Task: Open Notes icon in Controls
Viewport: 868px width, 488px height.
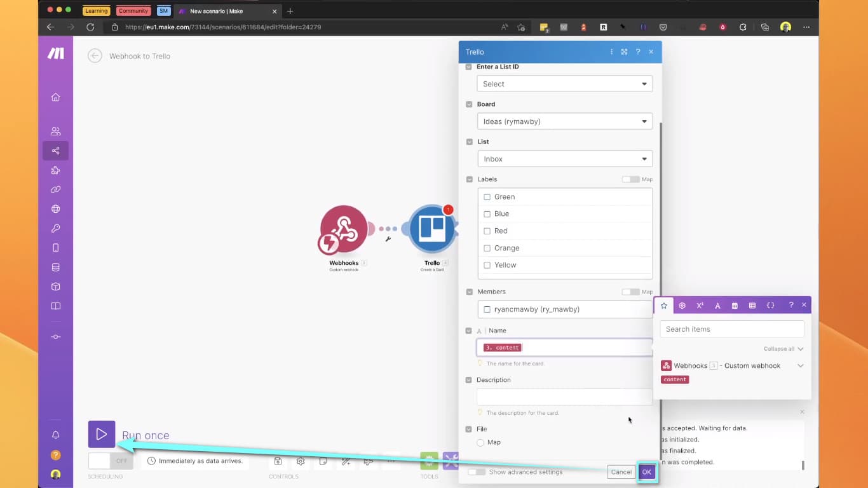Action: (x=323, y=461)
